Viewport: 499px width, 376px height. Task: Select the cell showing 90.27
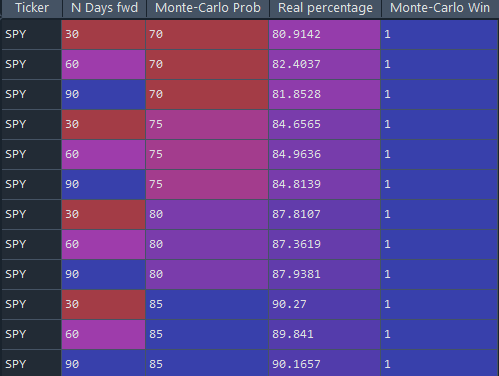[x=325, y=304]
